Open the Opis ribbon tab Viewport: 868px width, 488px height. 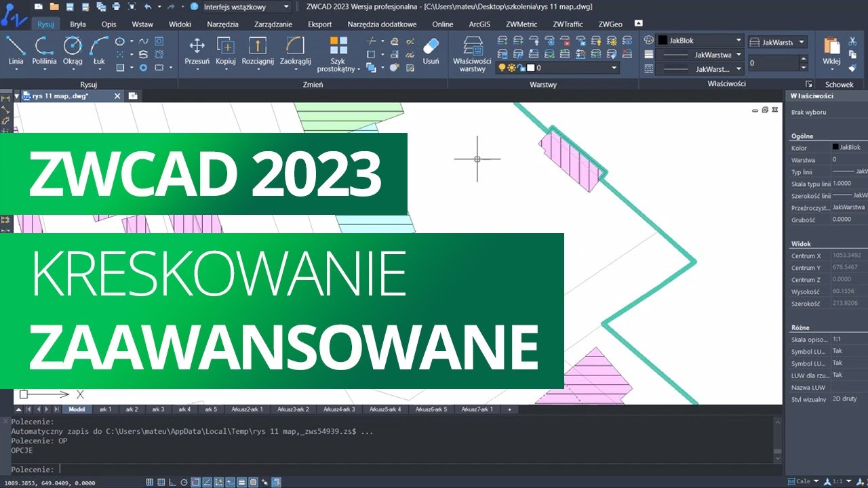tap(108, 24)
